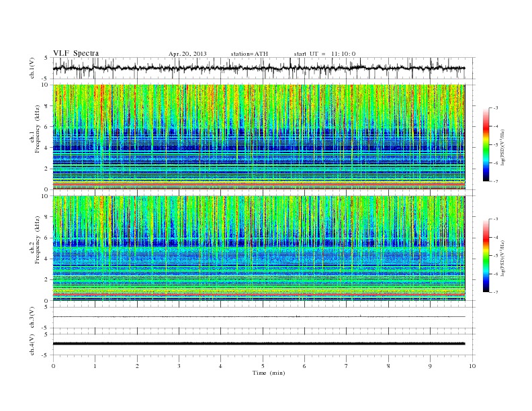Image resolution: width=532 pixels, height=411 pixels.
Task: Click the date "Apr. 20, 2013"
Action: tap(187, 54)
